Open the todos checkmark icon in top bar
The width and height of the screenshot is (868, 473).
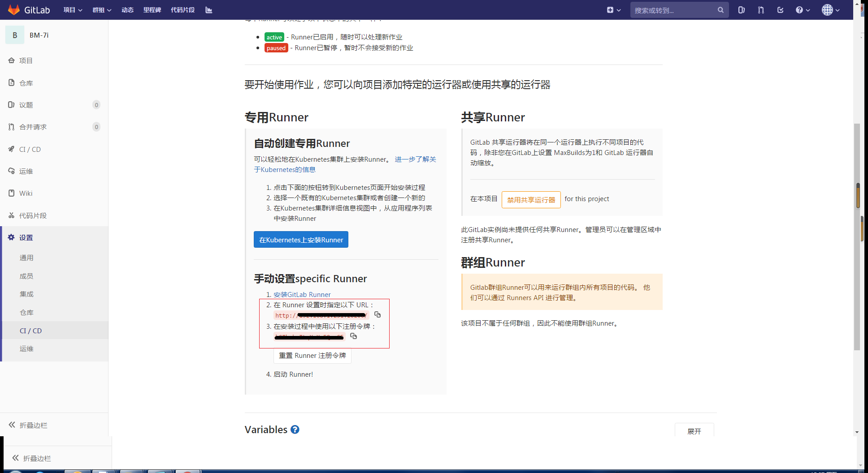pyautogui.click(x=781, y=9)
